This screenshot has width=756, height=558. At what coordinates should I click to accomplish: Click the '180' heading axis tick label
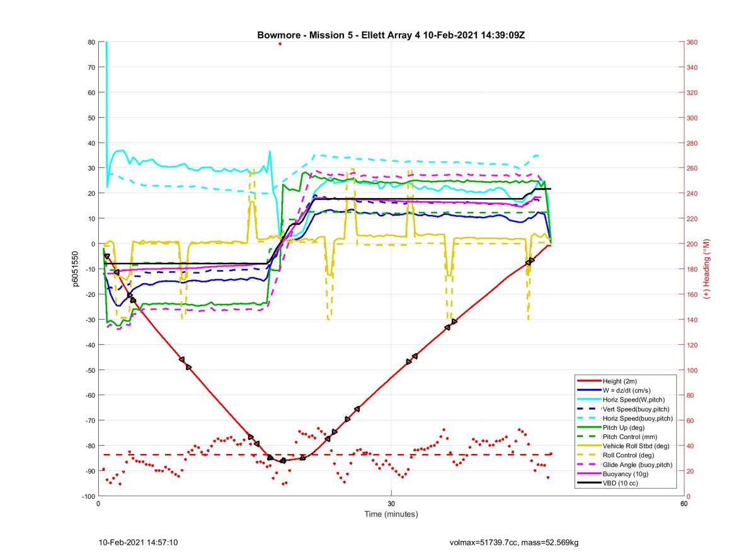pyautogui.click(x=693, y=269)
